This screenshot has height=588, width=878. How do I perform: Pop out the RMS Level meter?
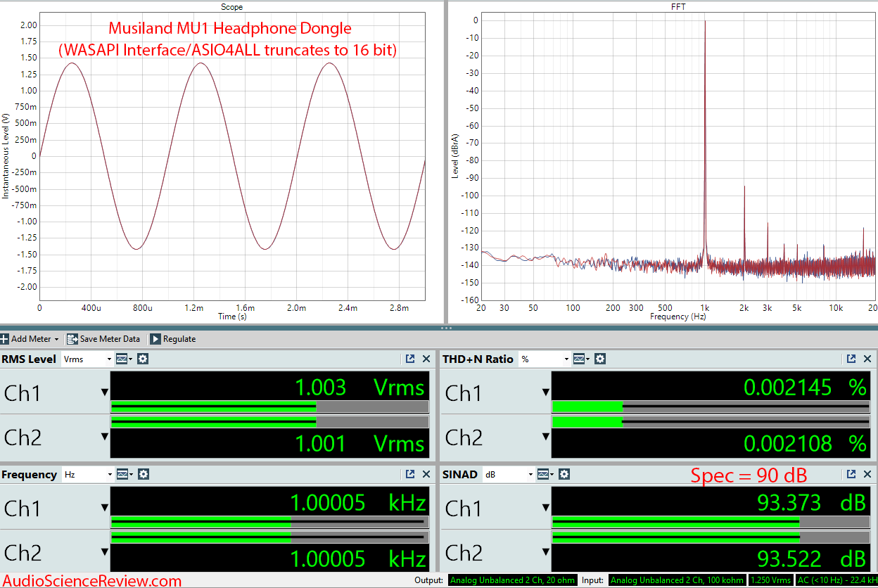pos(410,359)
